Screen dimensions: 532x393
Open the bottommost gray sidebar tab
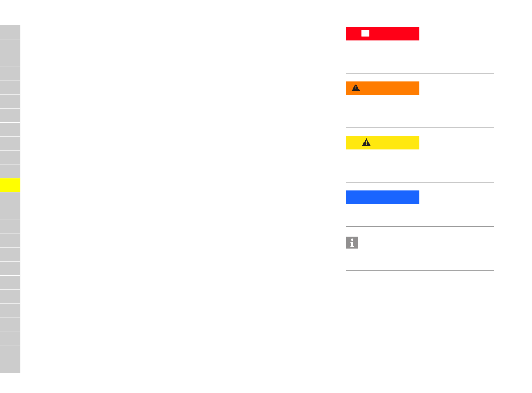click(10, 366)
